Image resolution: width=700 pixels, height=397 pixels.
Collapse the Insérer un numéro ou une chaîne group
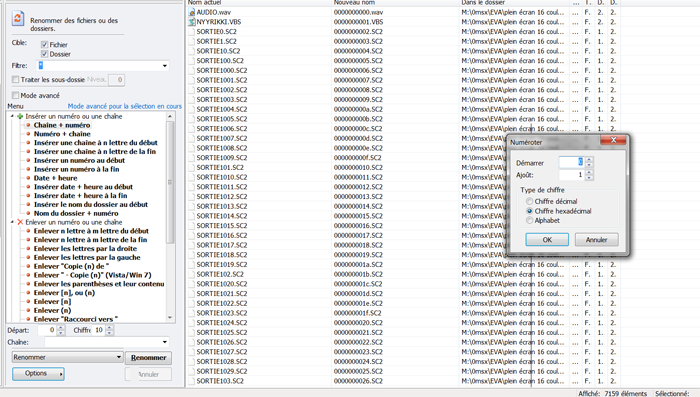tap(12, 116)
